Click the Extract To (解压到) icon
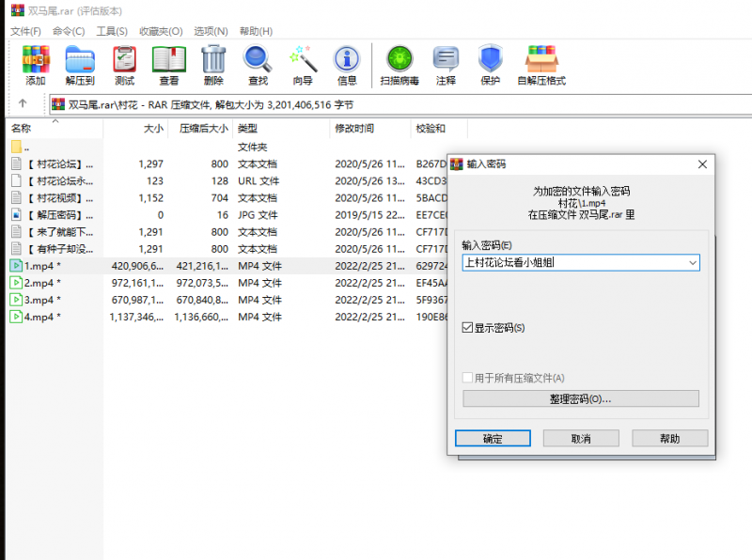 tap(80, 65)
